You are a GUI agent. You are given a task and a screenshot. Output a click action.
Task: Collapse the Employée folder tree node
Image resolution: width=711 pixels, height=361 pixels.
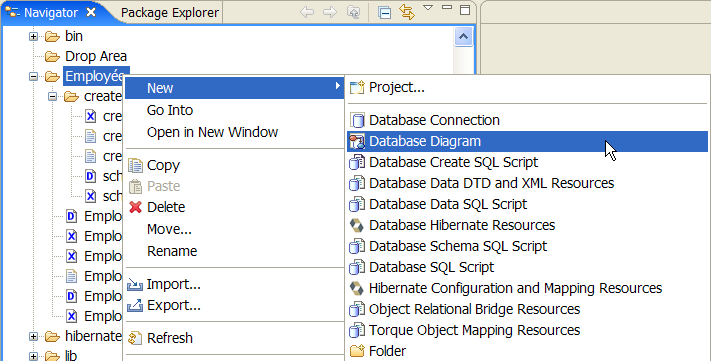tap(33, 76)
